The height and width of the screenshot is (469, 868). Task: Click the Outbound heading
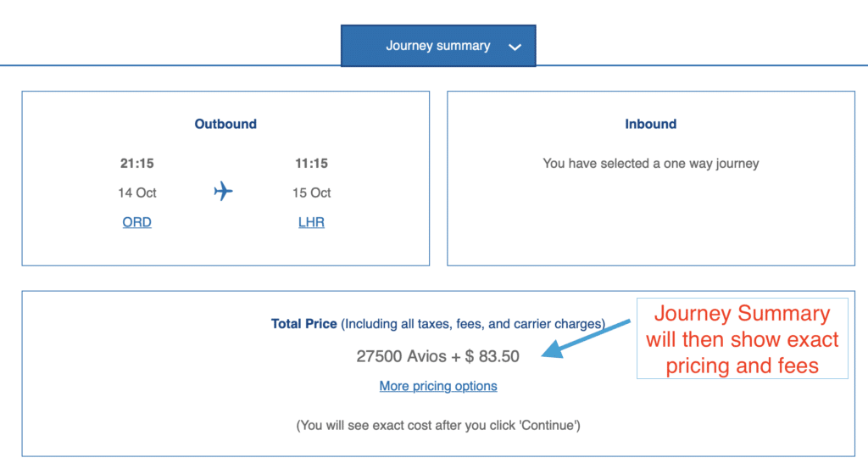point(225,124)
